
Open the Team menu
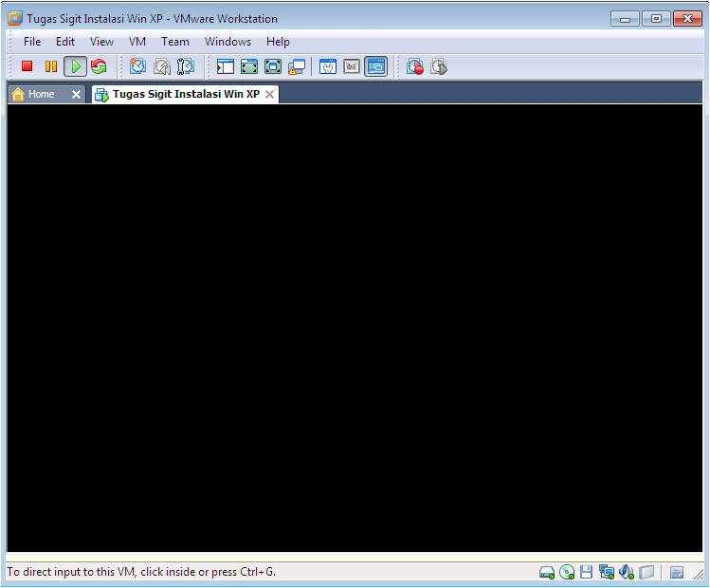click(175, 42)
